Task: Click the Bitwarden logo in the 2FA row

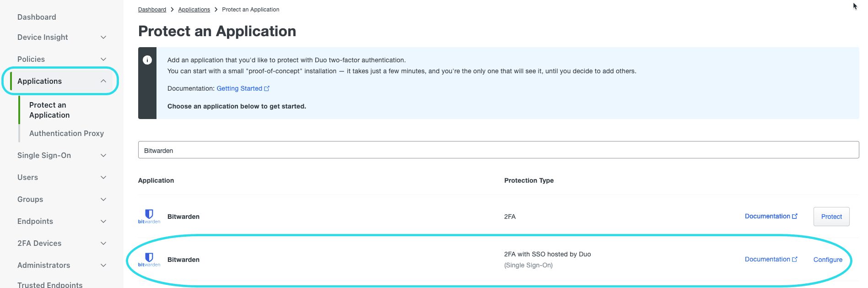Action: click(x=149, y=216)
